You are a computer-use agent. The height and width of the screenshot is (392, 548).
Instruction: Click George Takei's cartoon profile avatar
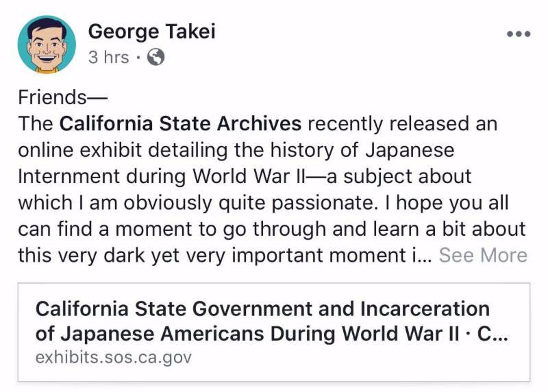(x=47, y=44)
